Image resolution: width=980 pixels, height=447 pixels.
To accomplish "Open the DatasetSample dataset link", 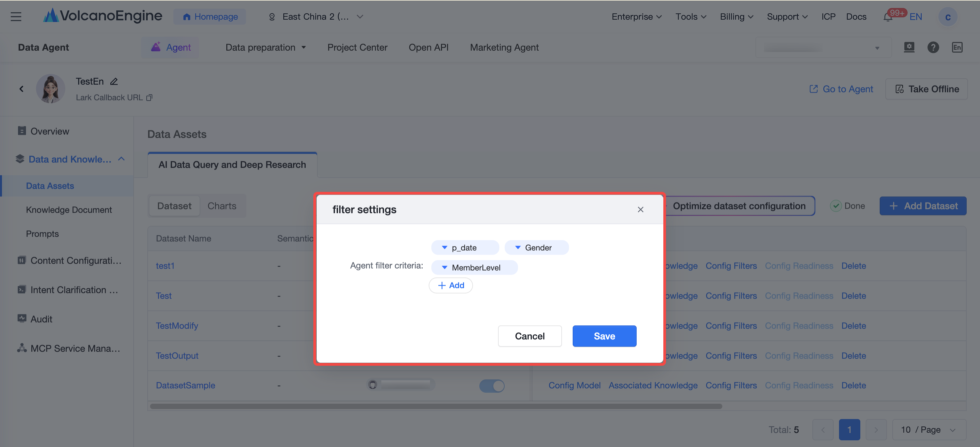I will coord(185,385).
